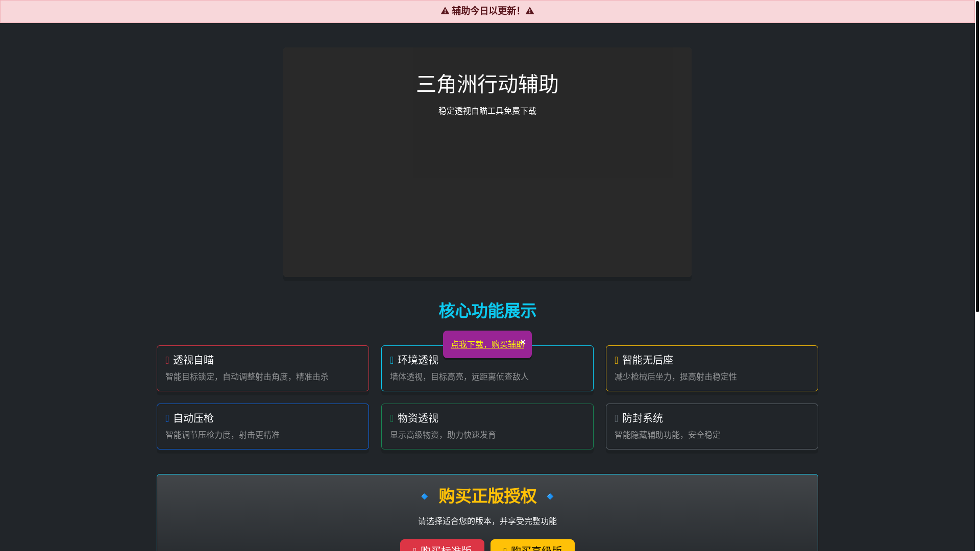Click the 智能无后座 card title
The height and width of the screenshot is (551, 980).
coord(648,360)
